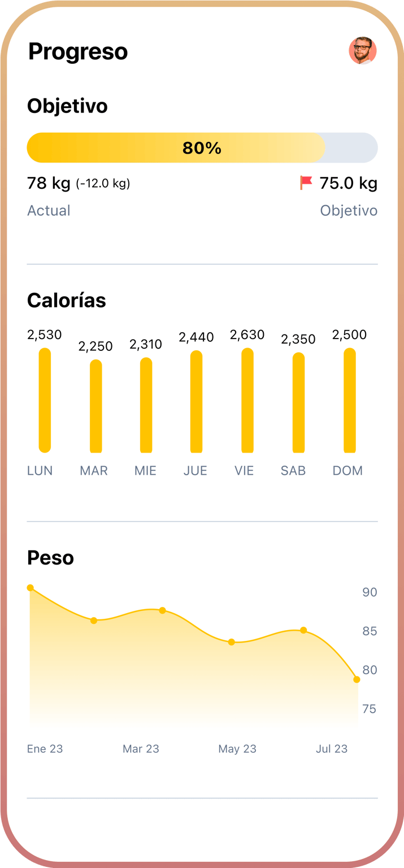The image size is (404, 868).
Task: Select the Actual label
Action: click(49, 210)
